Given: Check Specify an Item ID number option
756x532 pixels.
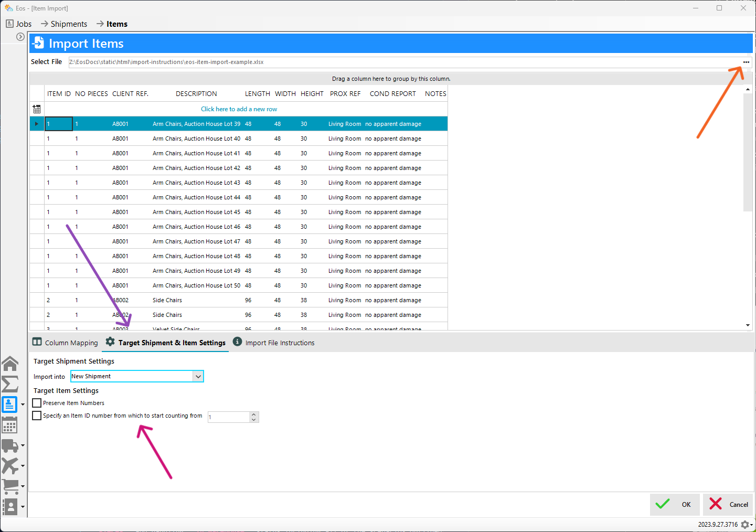Looking at the screenshot, I should (36, 415).
